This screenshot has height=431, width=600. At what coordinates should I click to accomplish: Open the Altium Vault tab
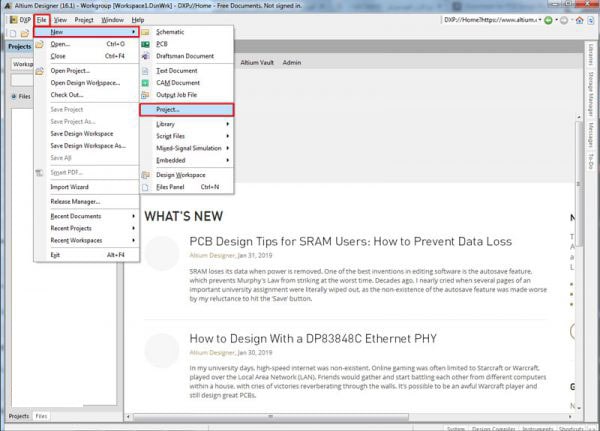click(x=257, y=62)
